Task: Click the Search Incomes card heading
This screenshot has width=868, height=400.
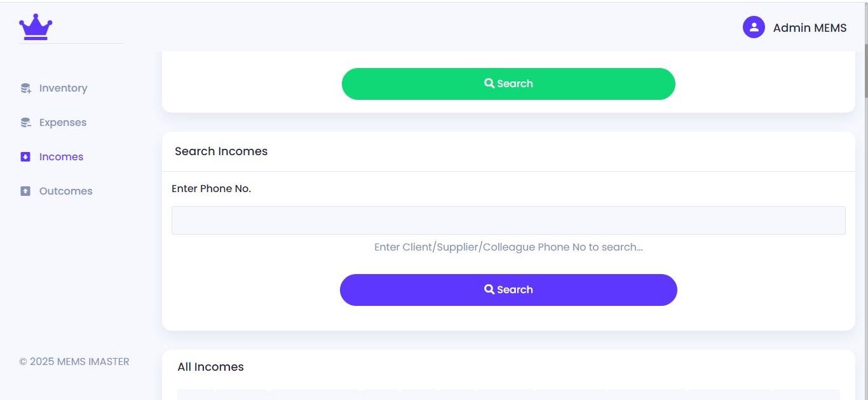Action: [x=221, y=151]
